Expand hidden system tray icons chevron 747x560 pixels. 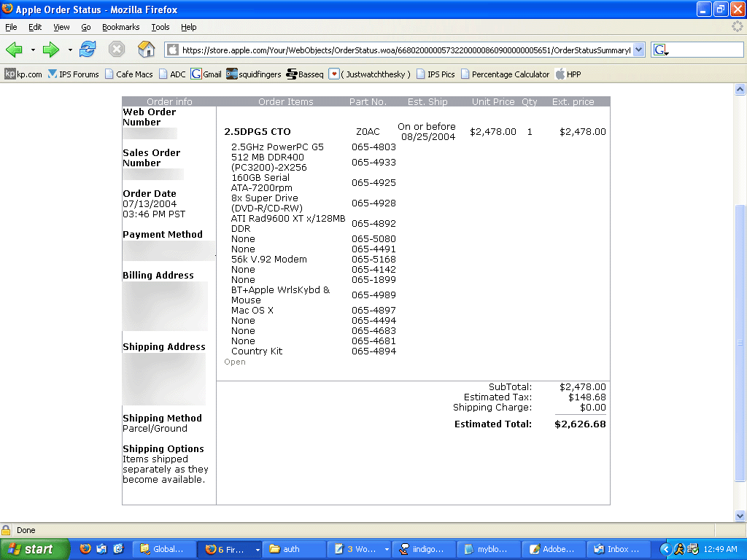pos(665,549)
